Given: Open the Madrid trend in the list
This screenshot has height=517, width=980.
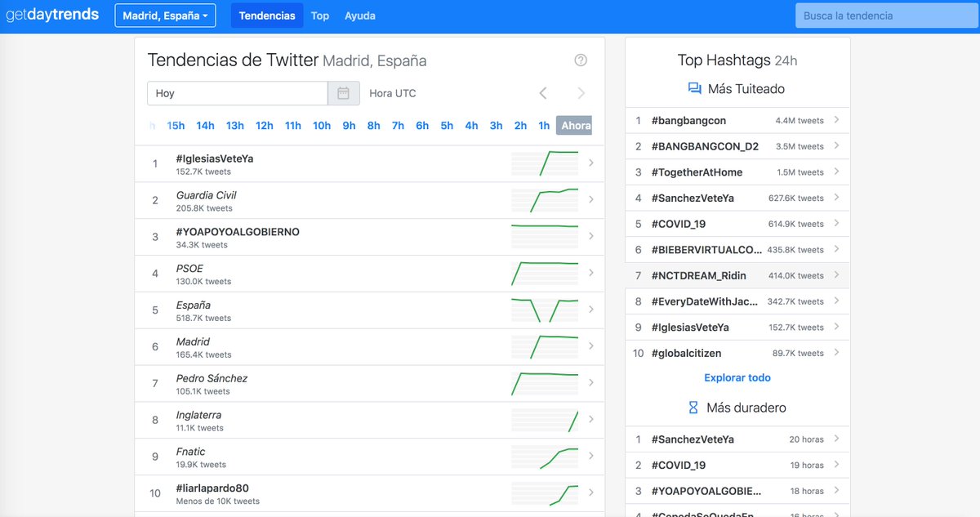Looking at the screenshot, I should pos(193,342).
